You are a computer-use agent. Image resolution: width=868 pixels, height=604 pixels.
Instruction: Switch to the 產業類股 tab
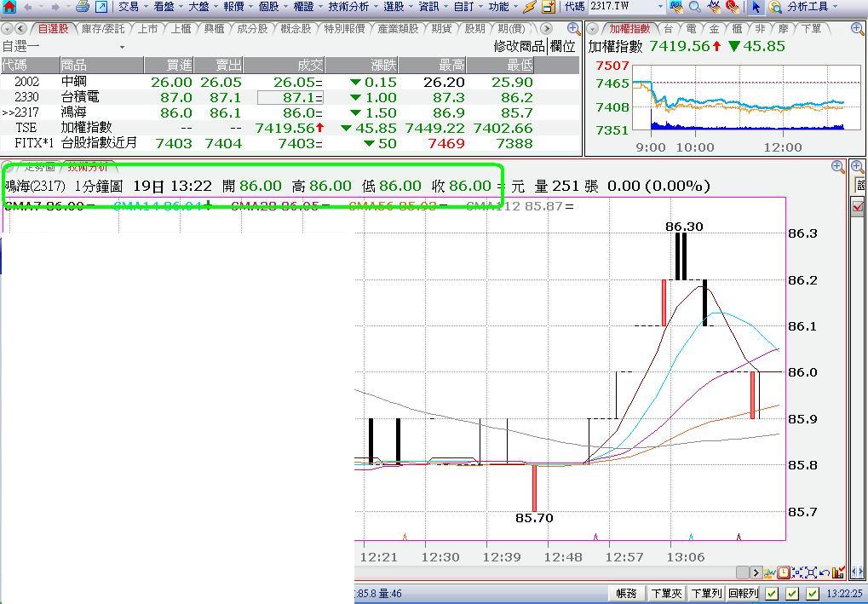[398, 29]
